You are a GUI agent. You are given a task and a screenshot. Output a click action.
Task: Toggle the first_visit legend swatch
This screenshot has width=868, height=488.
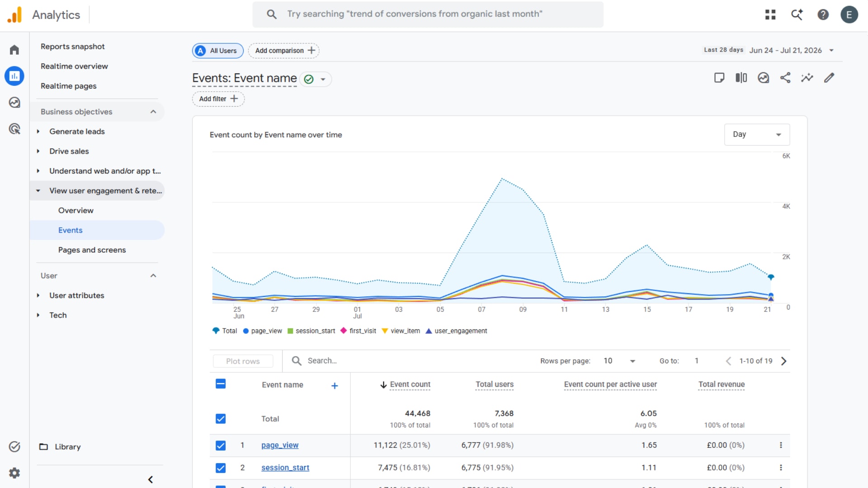click(344, 331)
